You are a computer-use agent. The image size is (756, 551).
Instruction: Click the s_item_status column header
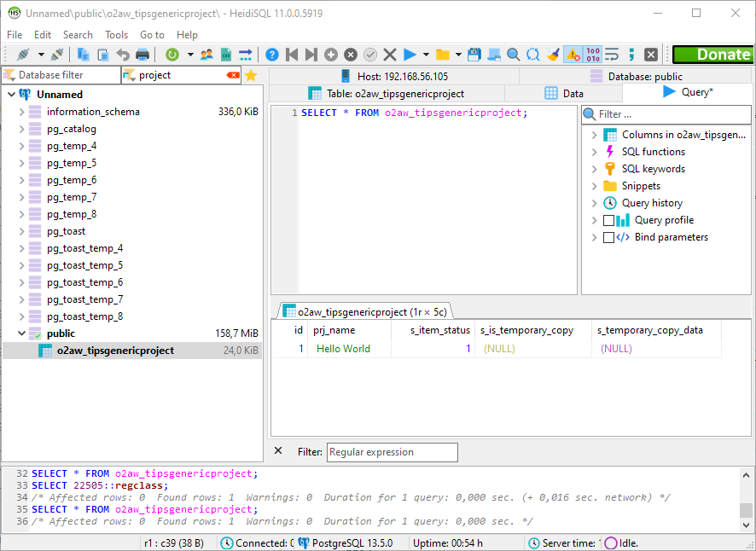pyautogui.click(x=433, y=330)
